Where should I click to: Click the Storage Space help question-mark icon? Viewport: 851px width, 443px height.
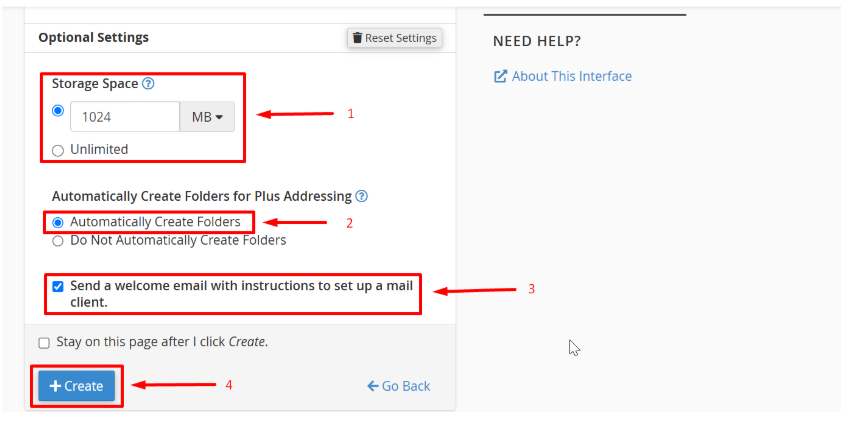coord(148,84)
